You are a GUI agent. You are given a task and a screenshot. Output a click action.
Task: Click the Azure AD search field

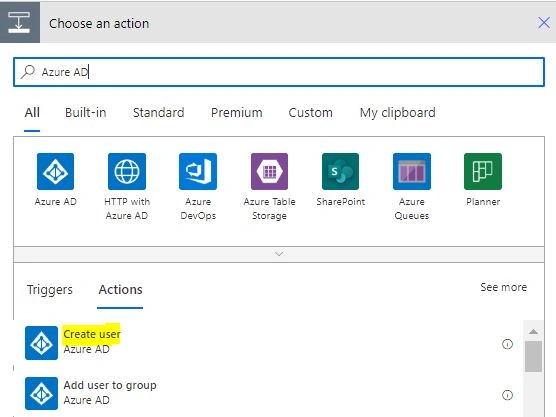pyautogui.click(x=279, y=72)
